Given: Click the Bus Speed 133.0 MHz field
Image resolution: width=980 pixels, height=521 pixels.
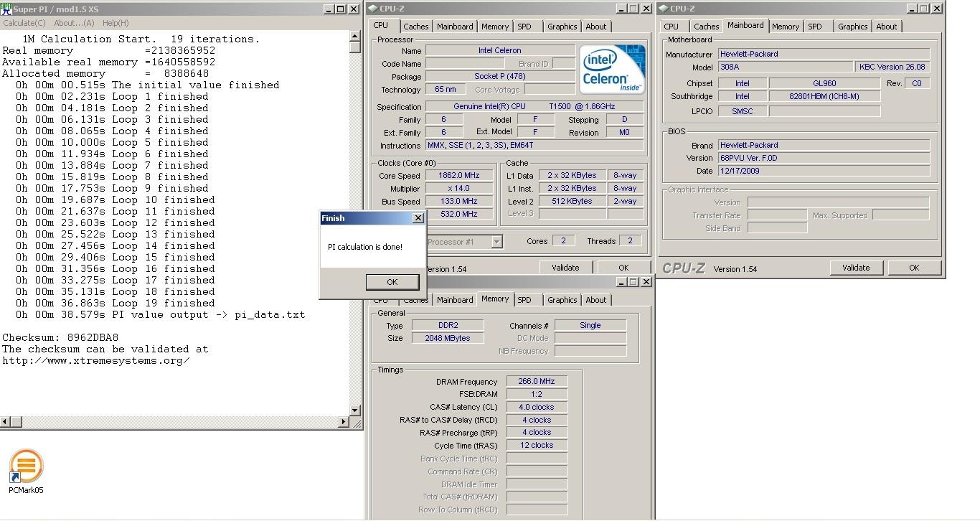Looking at the screenshot, I should tap(458, 201).
